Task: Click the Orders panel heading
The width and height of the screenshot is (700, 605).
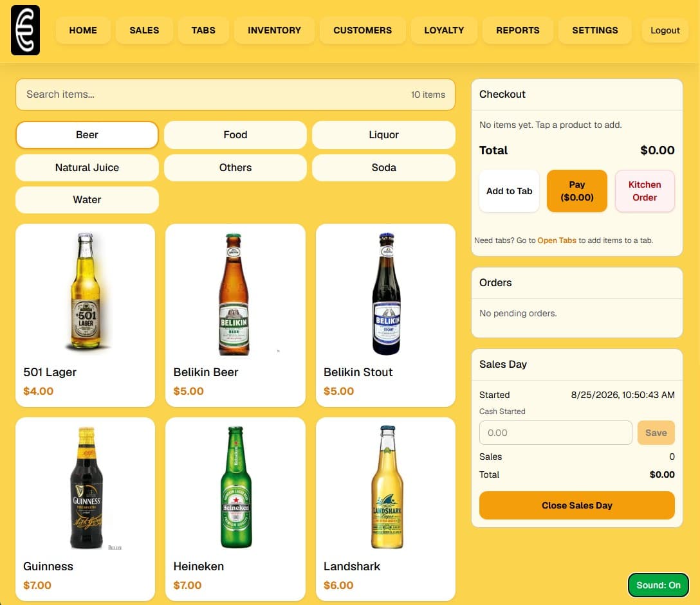Action: click(x=495, y=282)
